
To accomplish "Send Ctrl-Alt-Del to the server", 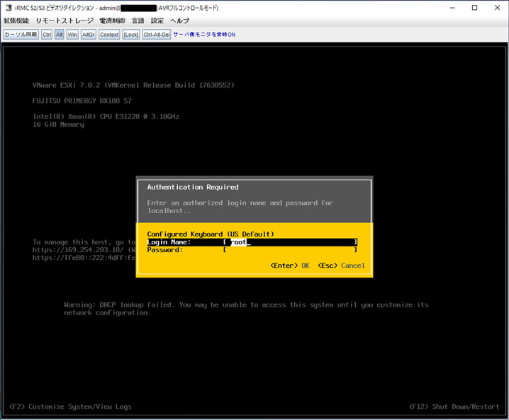I will 157,35.
